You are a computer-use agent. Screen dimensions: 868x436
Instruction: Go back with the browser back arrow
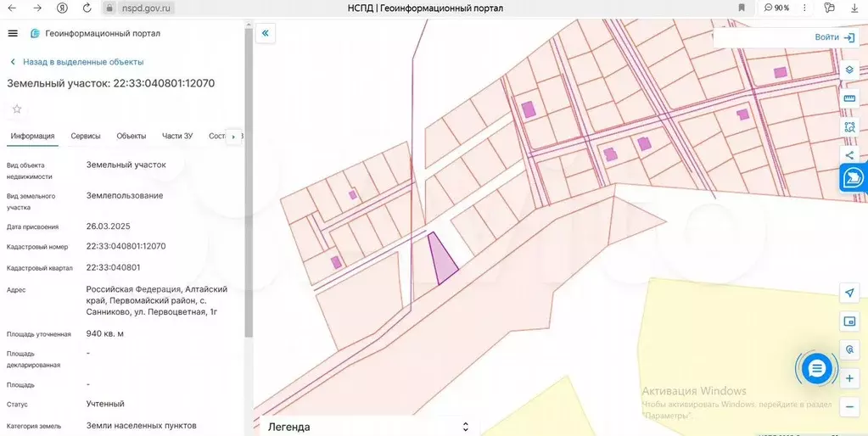pyautogui.click(x=12, y=8)
